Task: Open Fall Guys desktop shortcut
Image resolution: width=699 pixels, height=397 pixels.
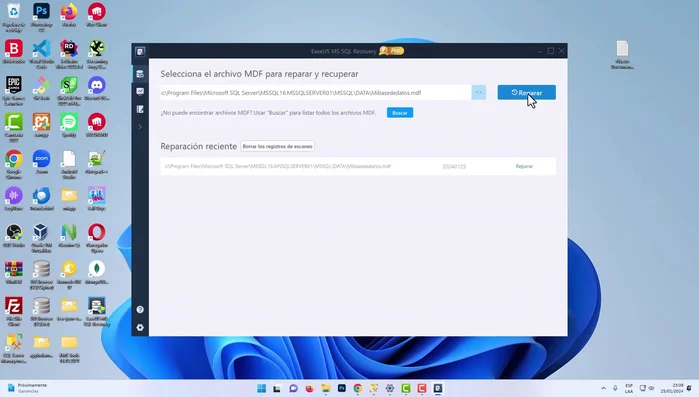Action: point(97,199)
